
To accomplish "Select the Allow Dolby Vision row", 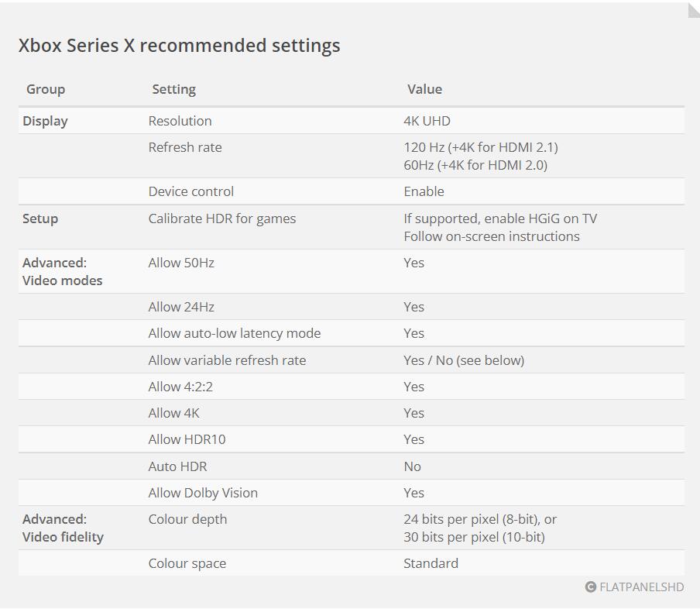I will click(352, 492).
